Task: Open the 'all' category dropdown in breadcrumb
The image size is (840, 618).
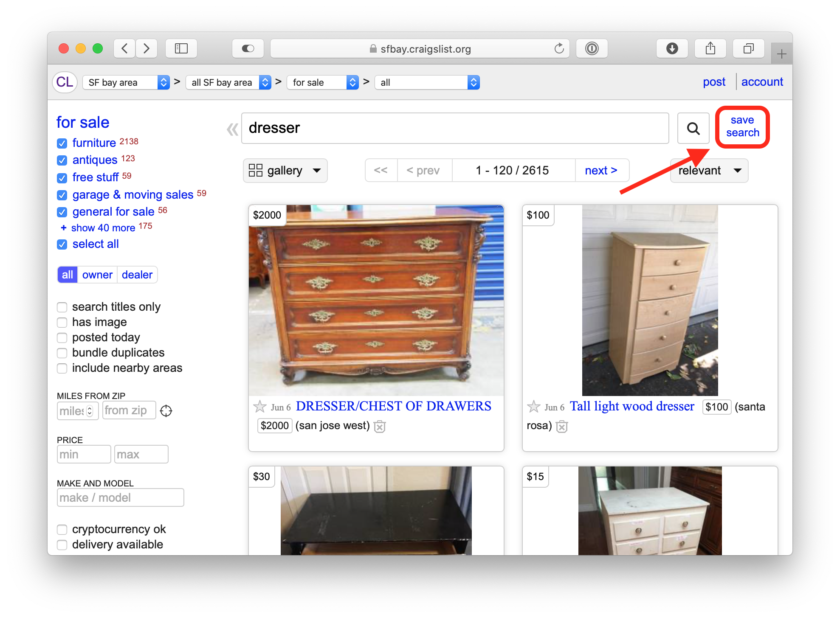Action: (427, 82)
